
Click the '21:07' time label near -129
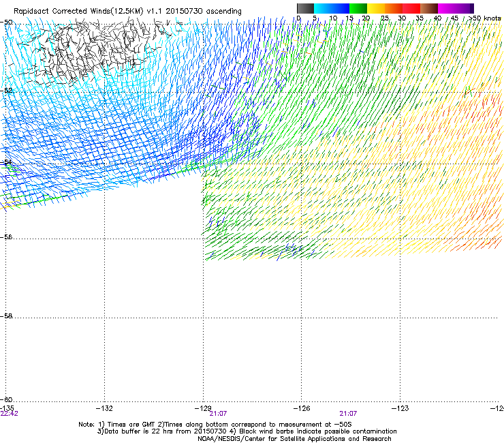click(218, 414)
